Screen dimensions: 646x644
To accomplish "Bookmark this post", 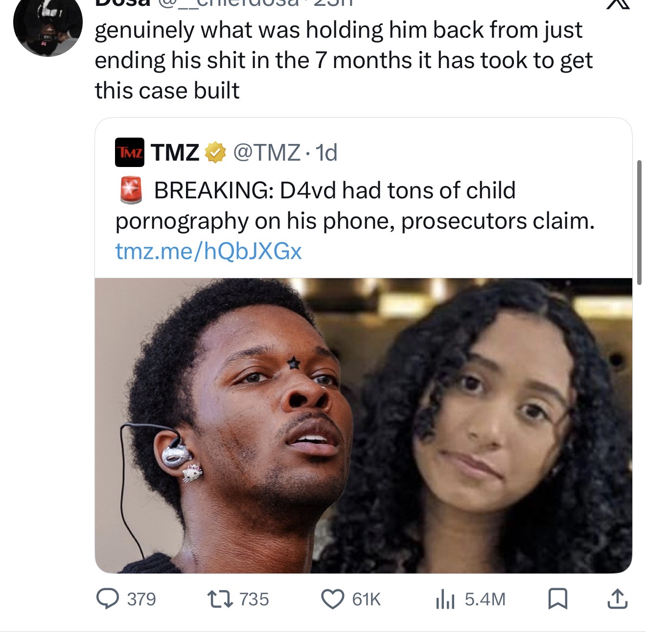I will pos(557,599).
